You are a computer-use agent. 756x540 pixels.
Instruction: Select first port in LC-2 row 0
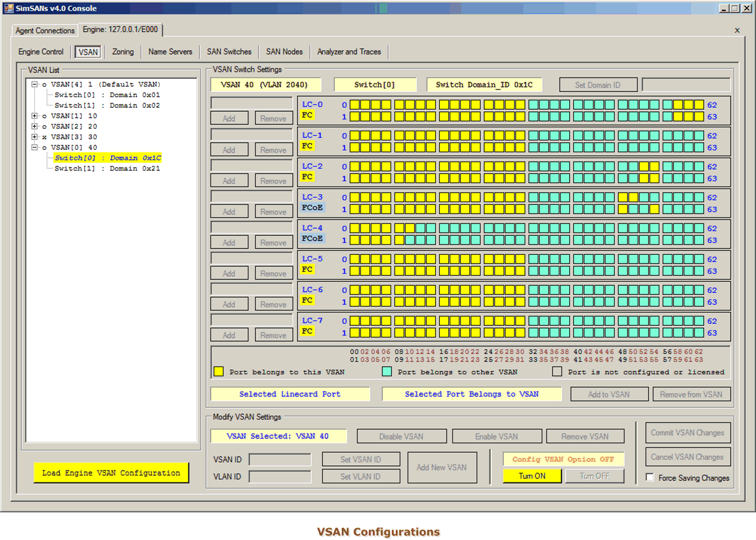354,166
